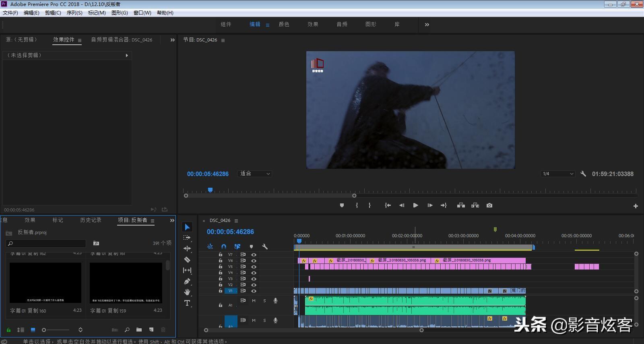Switch to 音频 workspace

coord(342,25)
